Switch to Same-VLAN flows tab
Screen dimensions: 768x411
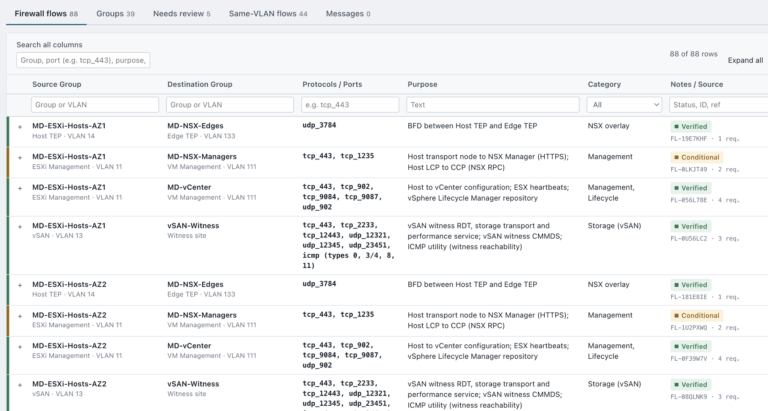pos(268,14)
